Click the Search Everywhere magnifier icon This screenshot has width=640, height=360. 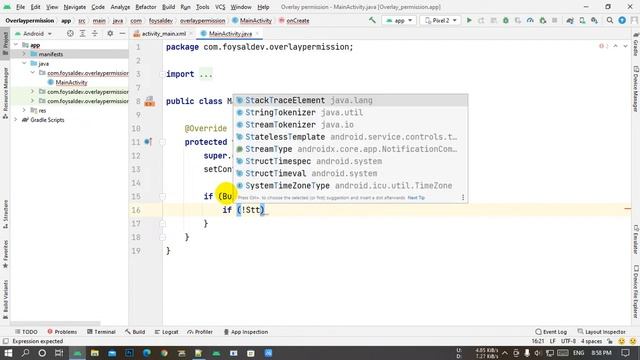(610, 20)
